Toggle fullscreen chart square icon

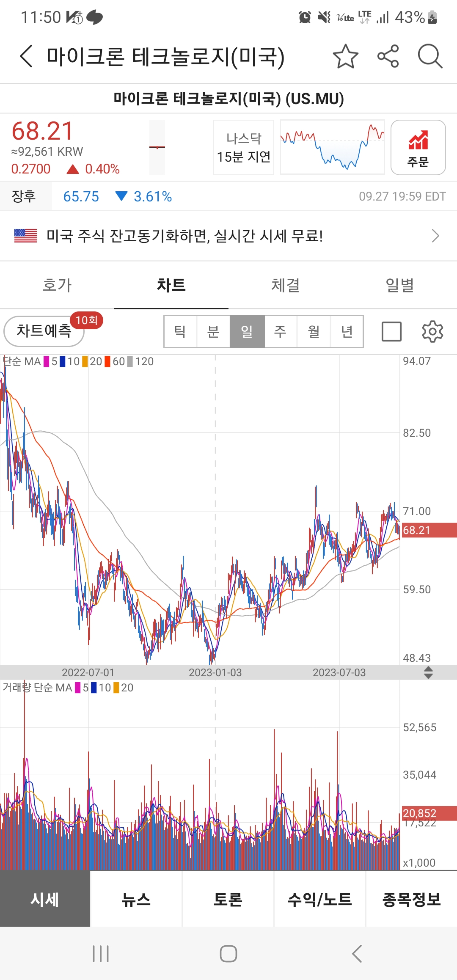(391, 331)
